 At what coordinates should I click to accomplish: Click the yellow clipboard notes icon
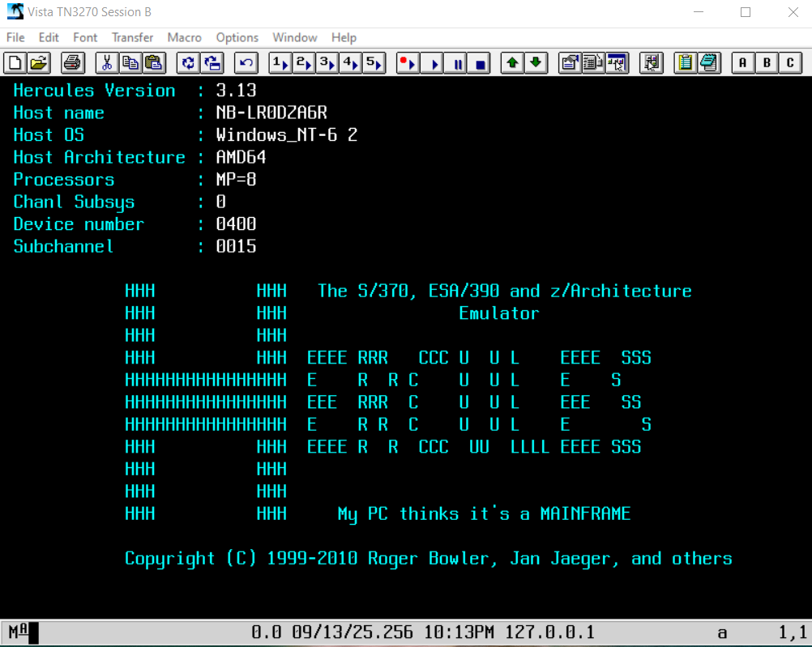tap(685, 63)
